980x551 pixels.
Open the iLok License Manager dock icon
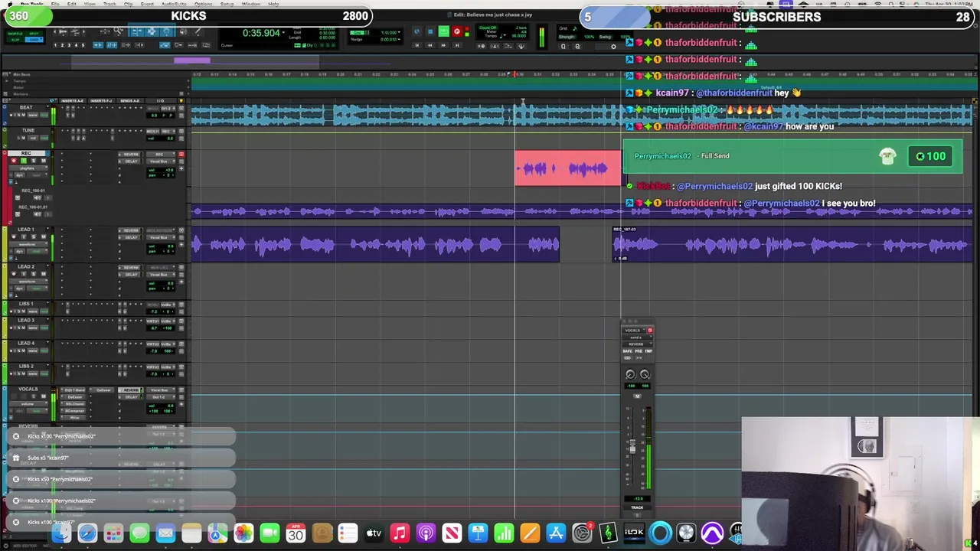634,533
